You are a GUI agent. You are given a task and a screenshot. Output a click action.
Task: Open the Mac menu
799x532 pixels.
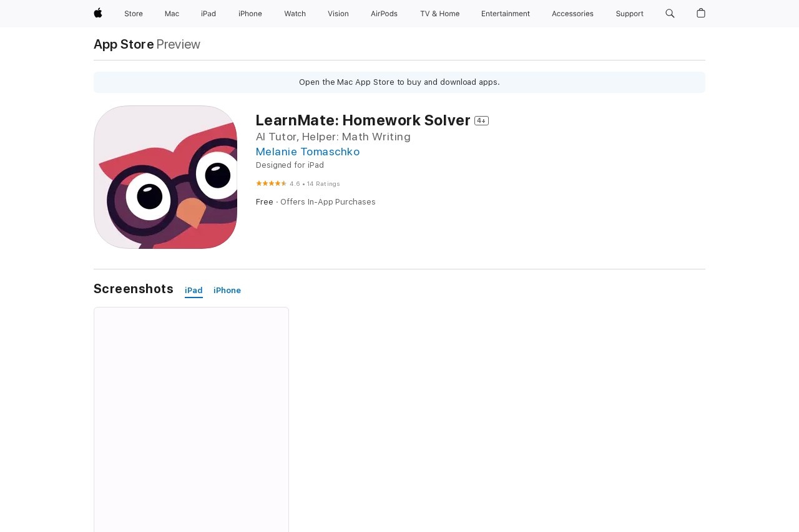coord(172,14)
